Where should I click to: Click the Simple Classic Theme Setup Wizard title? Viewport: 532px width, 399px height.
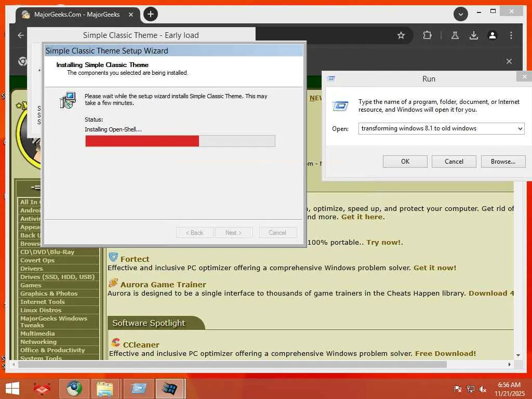pyautogui.click(x=107, y=51)
